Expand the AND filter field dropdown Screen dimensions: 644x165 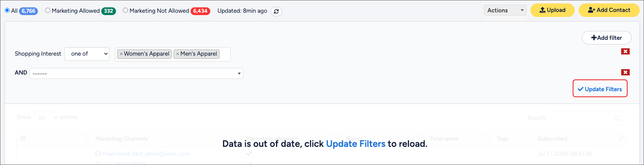[x=136, y=73]
